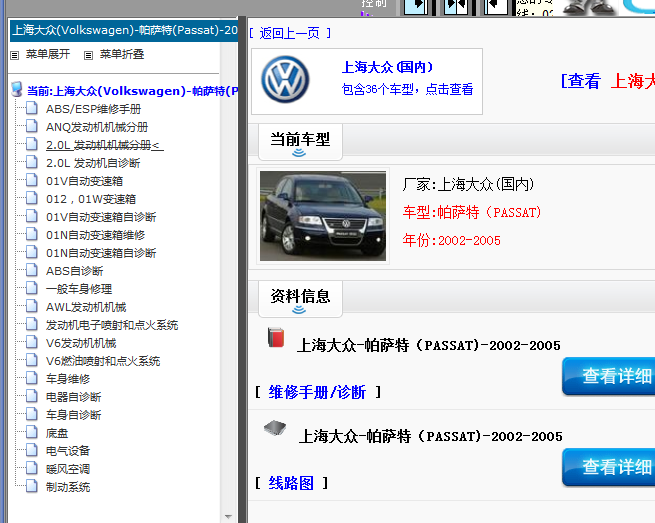Open V6燃油喷射和点火系统 tree entry
Viewport: 655px width, 523px height.
pyautogui.click(x=103, y=361)
